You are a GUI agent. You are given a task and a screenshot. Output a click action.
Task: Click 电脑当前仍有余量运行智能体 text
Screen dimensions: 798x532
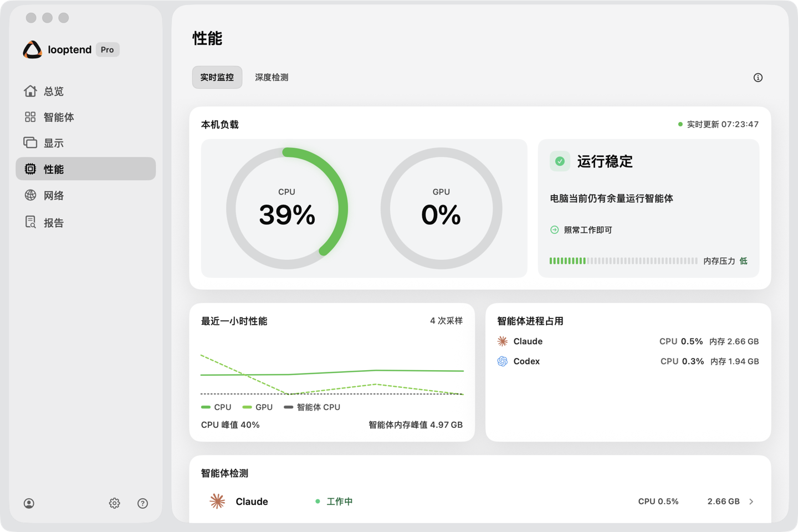click(611, 198)
